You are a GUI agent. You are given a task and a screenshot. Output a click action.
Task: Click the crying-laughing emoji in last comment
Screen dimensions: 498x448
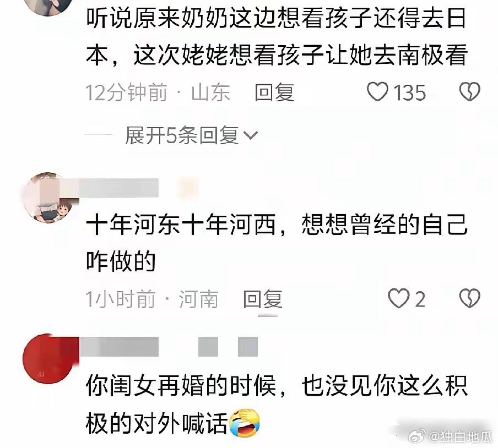(245, 423)
